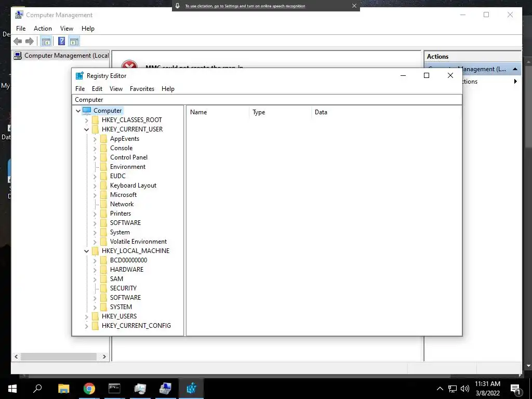This screenshot has height=399, width=532.
Task: Click Forward arrow in Computer Management toolbar
Action: 30,42
